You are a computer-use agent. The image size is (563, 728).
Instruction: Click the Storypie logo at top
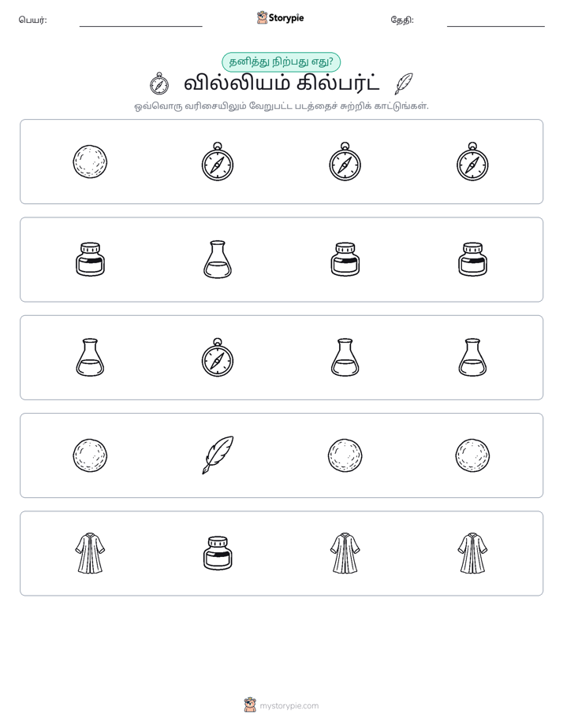[x=280, y=17]
